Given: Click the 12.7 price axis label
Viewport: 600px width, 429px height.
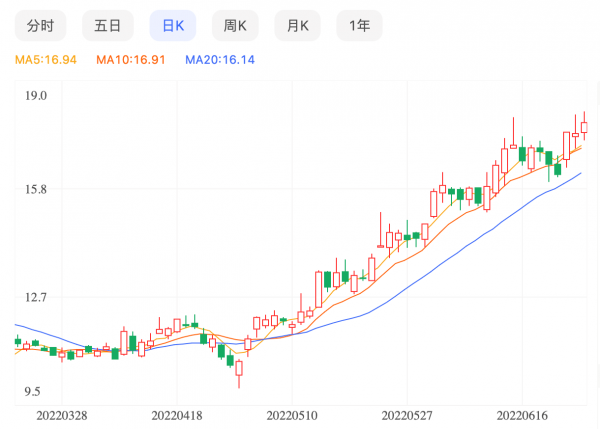Looking at the screenshot, I should click(x=36, y=297).
